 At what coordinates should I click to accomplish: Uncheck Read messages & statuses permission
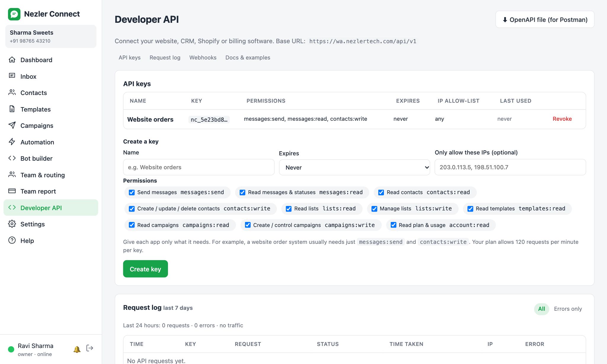[x=242, y=192]
